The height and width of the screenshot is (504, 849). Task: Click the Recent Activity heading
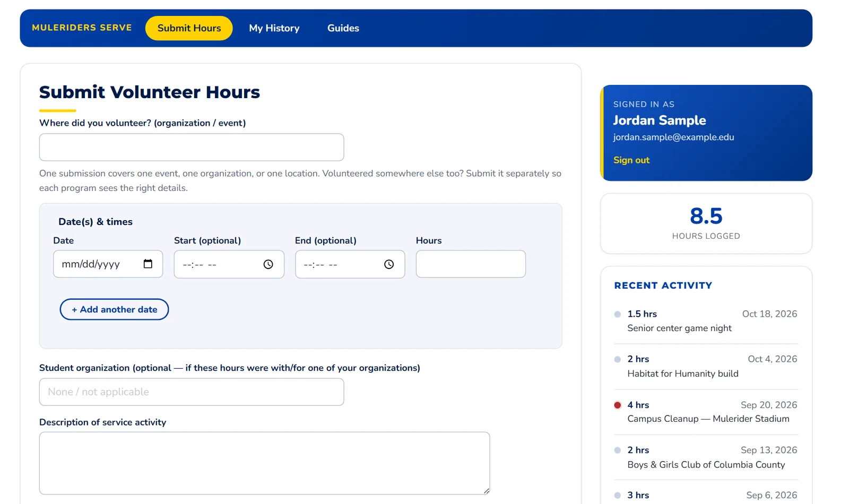pyautogui.click(x=663, y=285)
